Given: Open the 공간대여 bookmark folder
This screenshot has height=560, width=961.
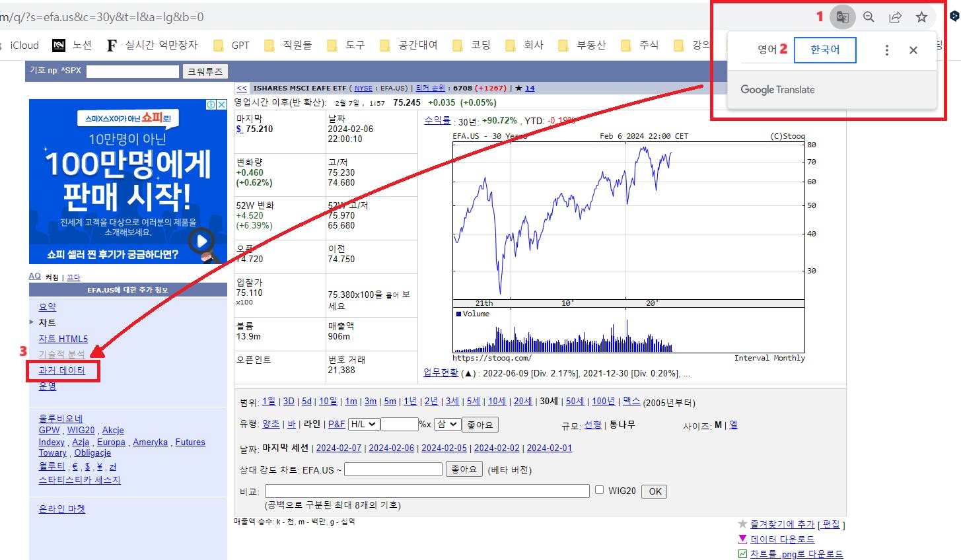Looking at the screenshot, I should 408,45.
